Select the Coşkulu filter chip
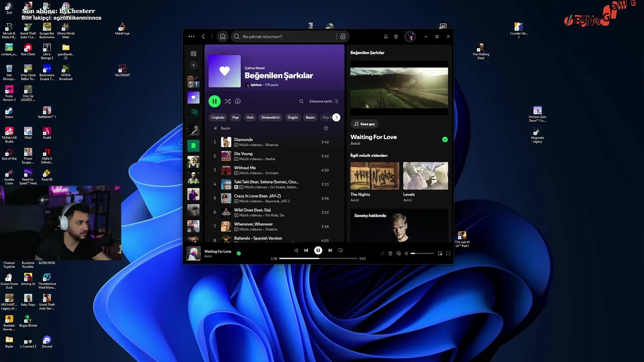 point(218,117)
